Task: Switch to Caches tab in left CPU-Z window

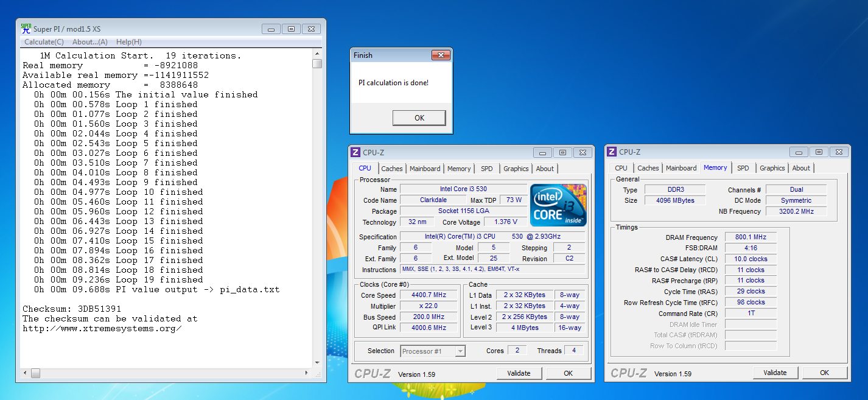Action: pyautogui.click(x=392, y=169)
